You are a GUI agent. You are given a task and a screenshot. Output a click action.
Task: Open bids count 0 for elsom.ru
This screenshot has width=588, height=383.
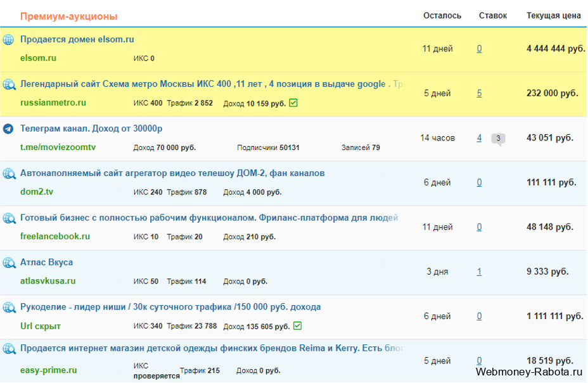pyautogui.click(x=479, y=49)
